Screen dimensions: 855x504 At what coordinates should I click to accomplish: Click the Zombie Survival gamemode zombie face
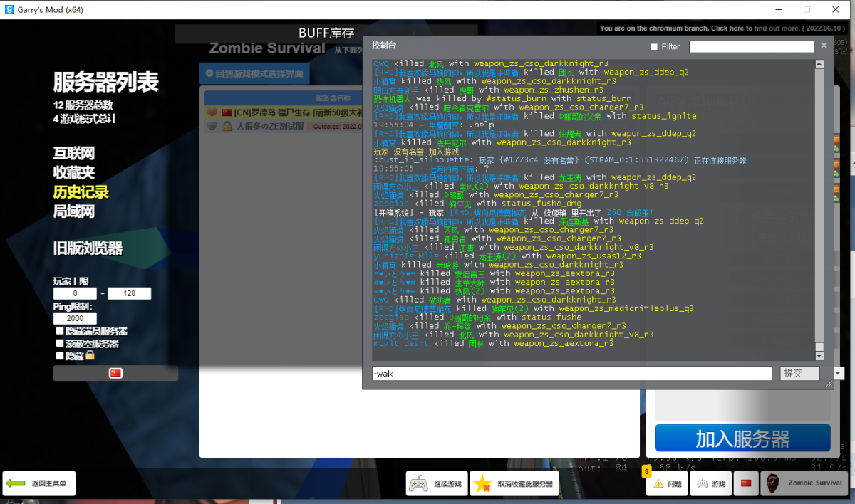tap(774, 483)
